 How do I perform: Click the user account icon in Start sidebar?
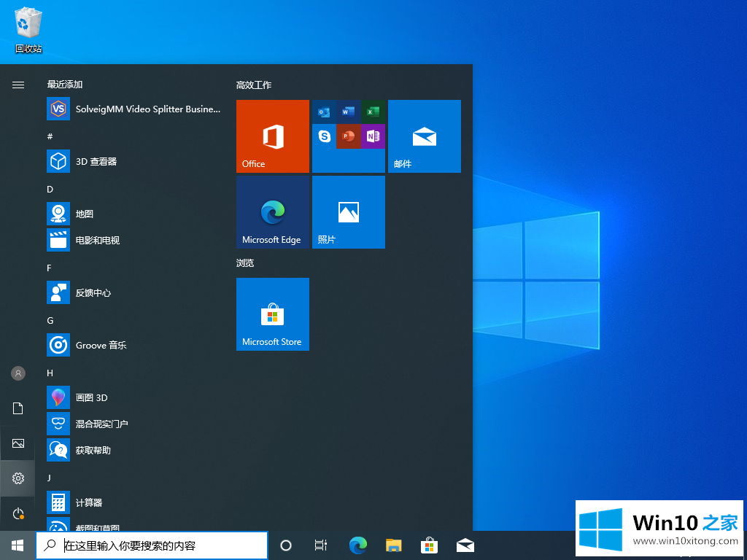[x=18, y=373]
